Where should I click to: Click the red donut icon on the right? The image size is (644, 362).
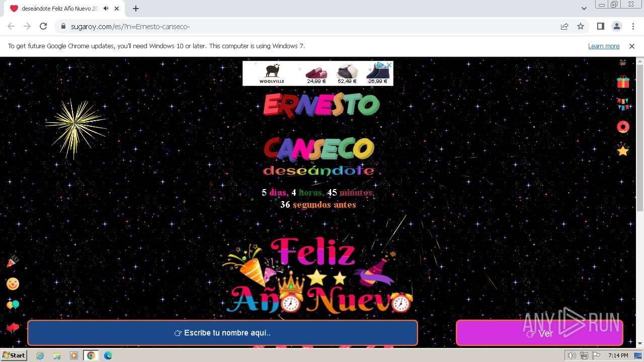click(623, 127)
